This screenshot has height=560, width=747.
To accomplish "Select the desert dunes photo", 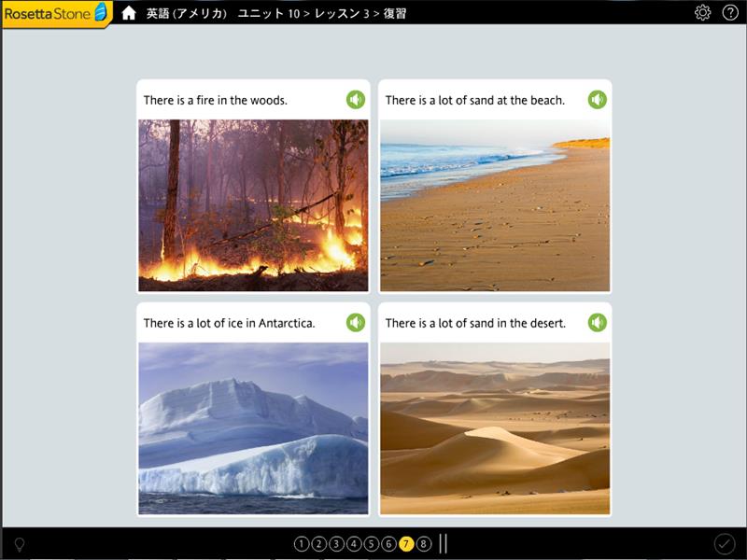I will [x=495, y=428].
